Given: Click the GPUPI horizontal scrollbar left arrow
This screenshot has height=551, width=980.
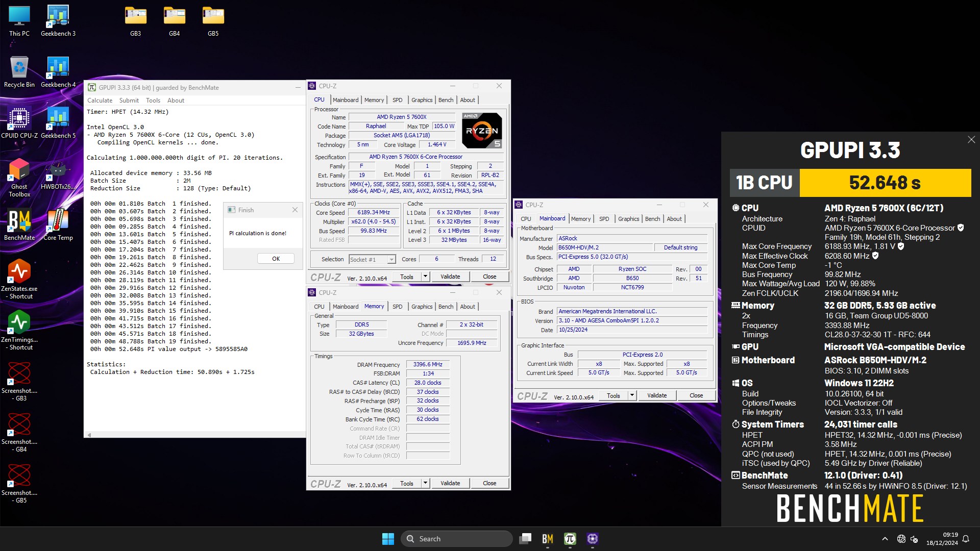Looking at the screenshot, I should 89,435.
